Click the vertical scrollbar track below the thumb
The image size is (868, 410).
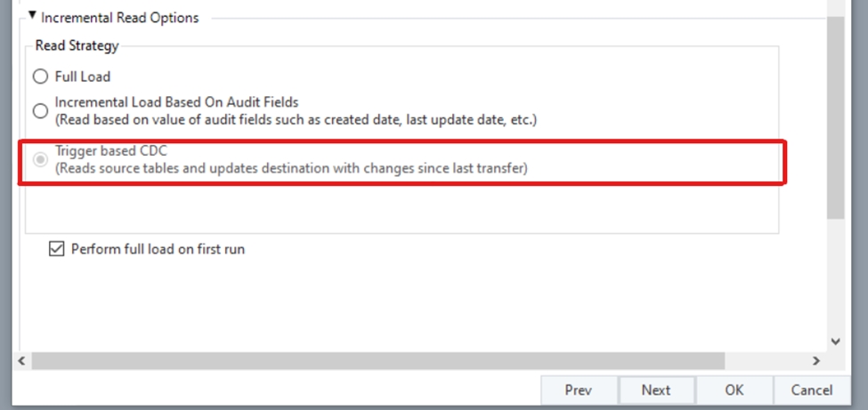[x=835, y=276]
